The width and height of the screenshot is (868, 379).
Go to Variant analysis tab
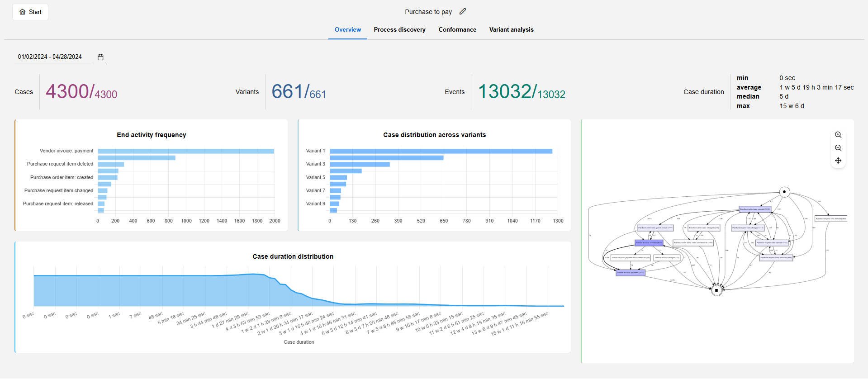(511, 30)
